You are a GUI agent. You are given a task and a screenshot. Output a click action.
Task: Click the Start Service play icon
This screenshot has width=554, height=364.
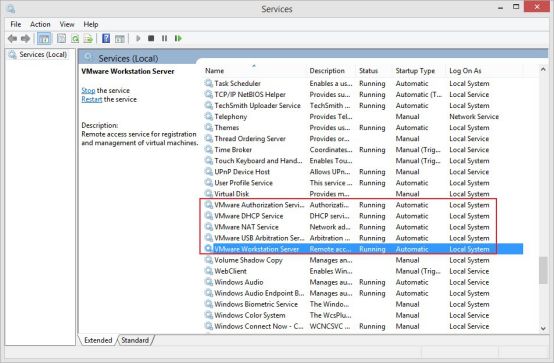point(138,38)
